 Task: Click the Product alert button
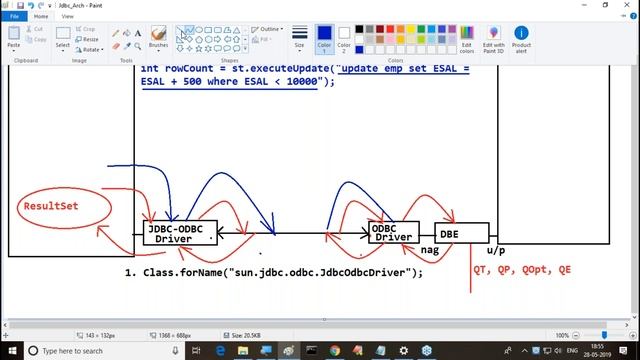click(521, 39)
